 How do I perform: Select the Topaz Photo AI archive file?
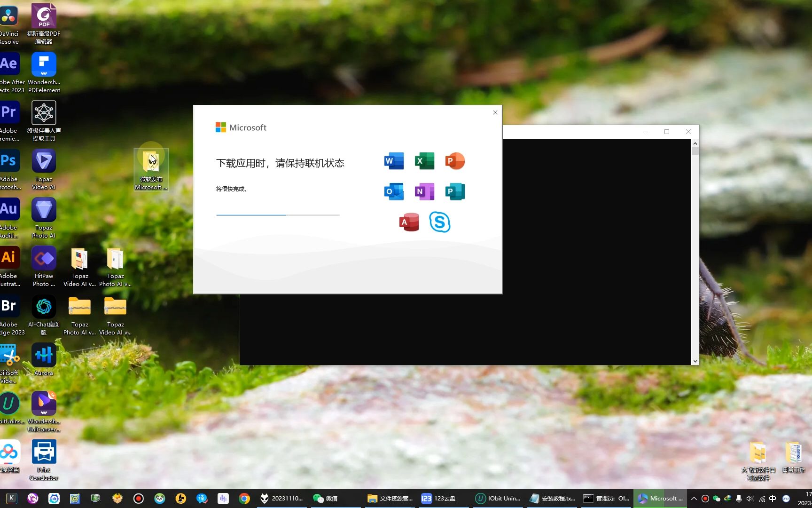click(115, 266)
